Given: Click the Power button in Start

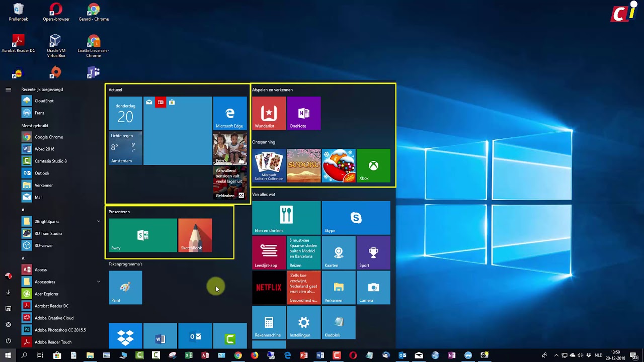Looking at the screenshot, I should 8,340.
